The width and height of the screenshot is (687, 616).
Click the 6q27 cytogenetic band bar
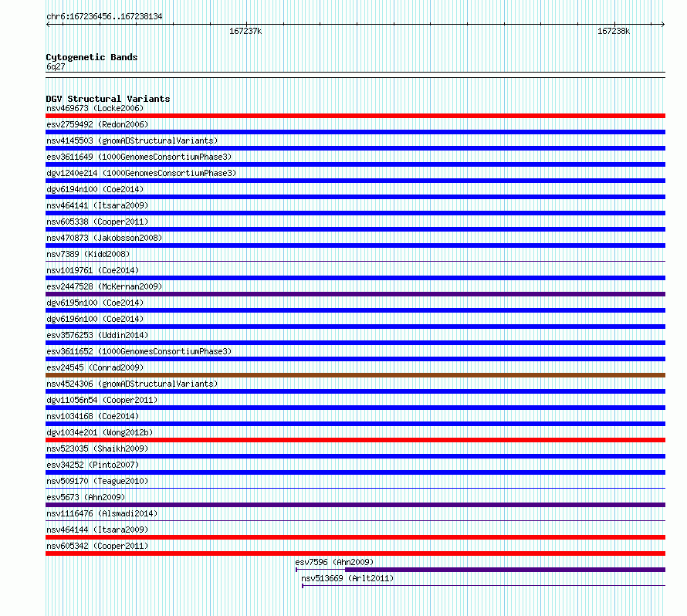355,75
